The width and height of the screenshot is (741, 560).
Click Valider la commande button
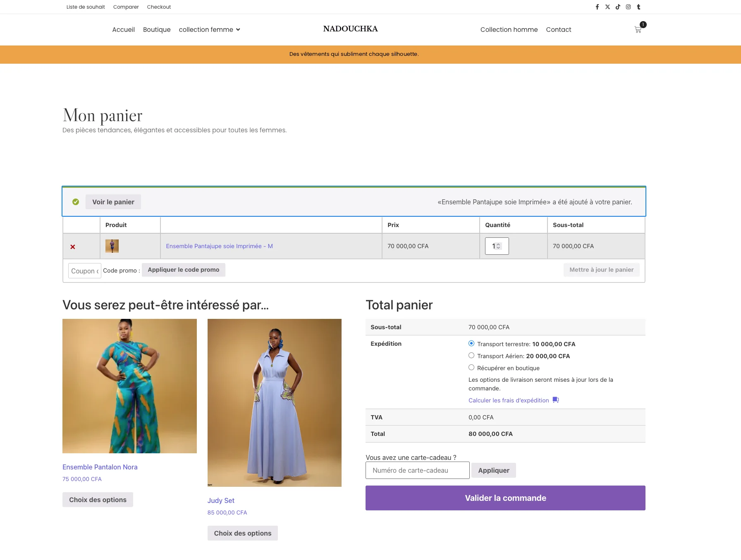coord(505,498)
